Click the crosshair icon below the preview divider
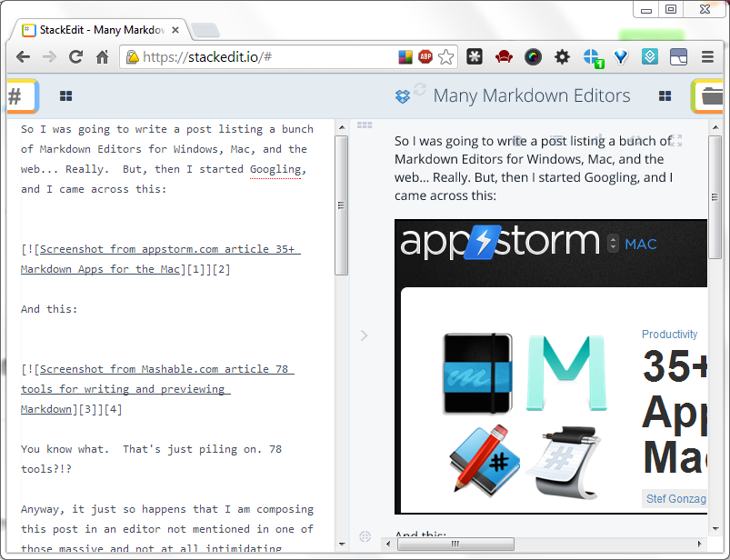The width and height of the screenshot is (730, 560). (365, 536)
